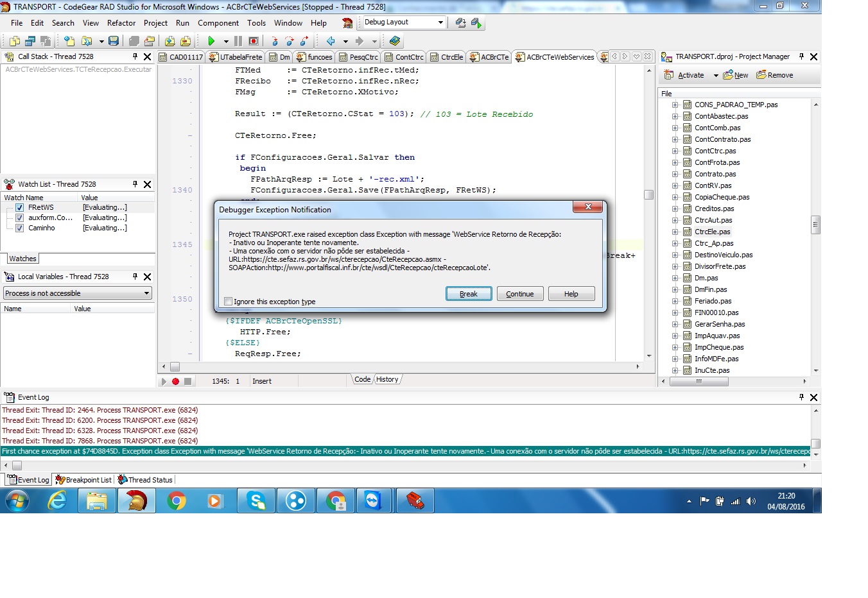Click the Save (floppy disk) toolbar icon
Viewport: 868px width, 598px height.
click(114, 41)
